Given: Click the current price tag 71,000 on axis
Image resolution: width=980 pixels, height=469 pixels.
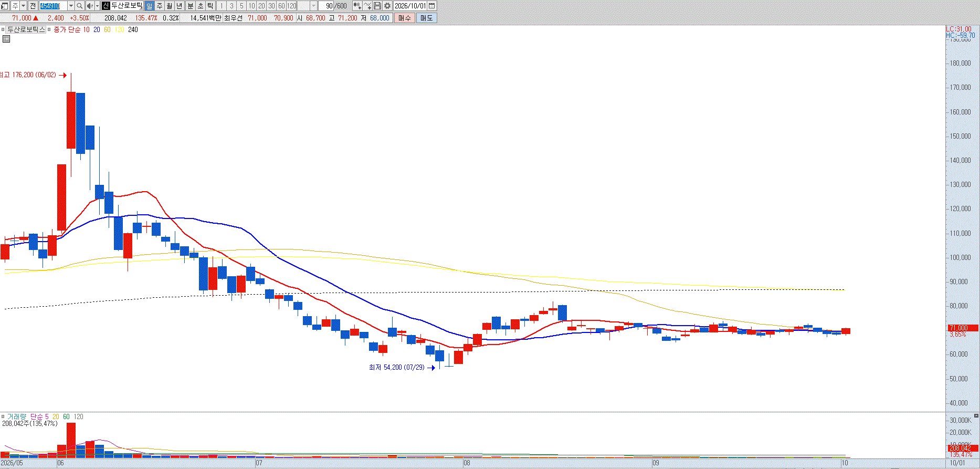Looking at the screenshot, I should [x=963, y=328].
